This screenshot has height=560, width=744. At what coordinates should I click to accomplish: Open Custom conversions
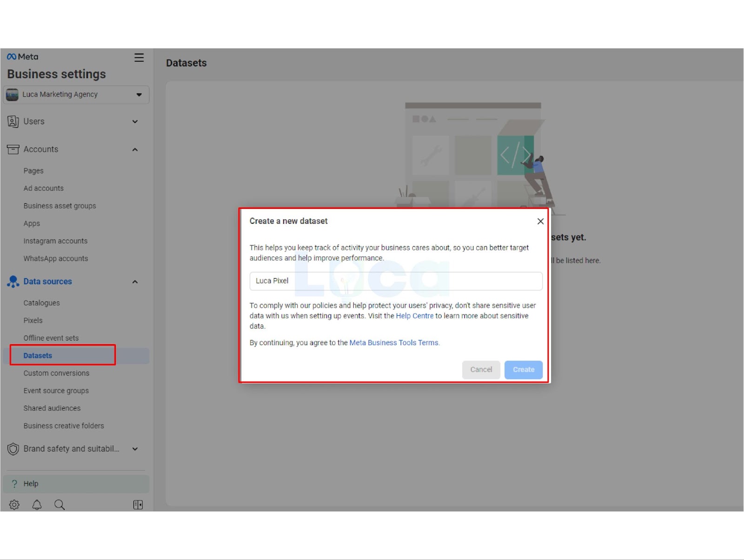56,373
